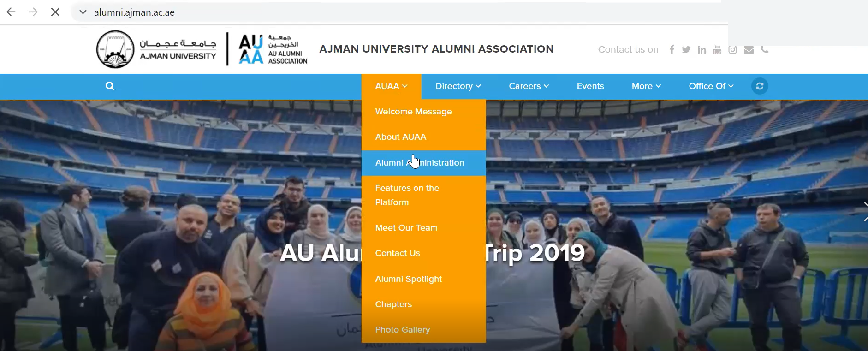Open the Office Of dropdown
Screen dimensions: 868x351
[x=711, y=86]
